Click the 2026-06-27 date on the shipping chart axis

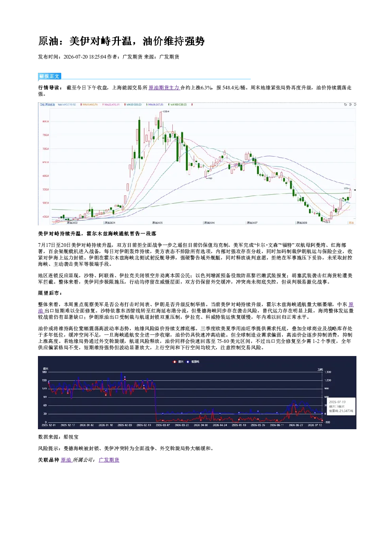click(x=296, y=425)
